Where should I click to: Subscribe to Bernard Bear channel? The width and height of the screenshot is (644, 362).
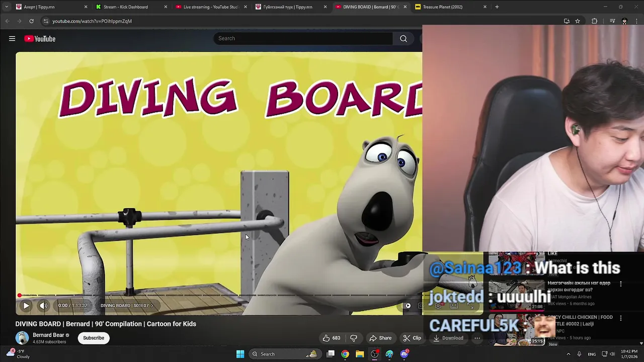tap(94, 338)
